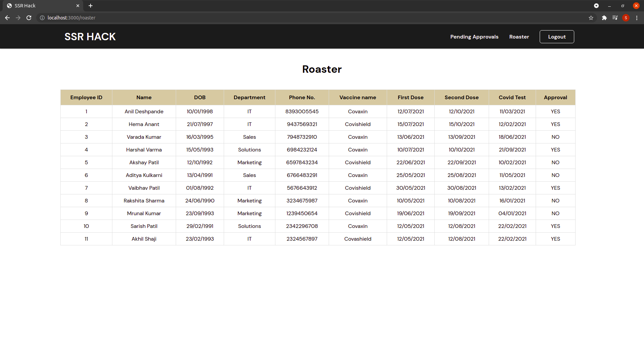Open a new browser tab
644x362 pixels.
coord(91,6)
